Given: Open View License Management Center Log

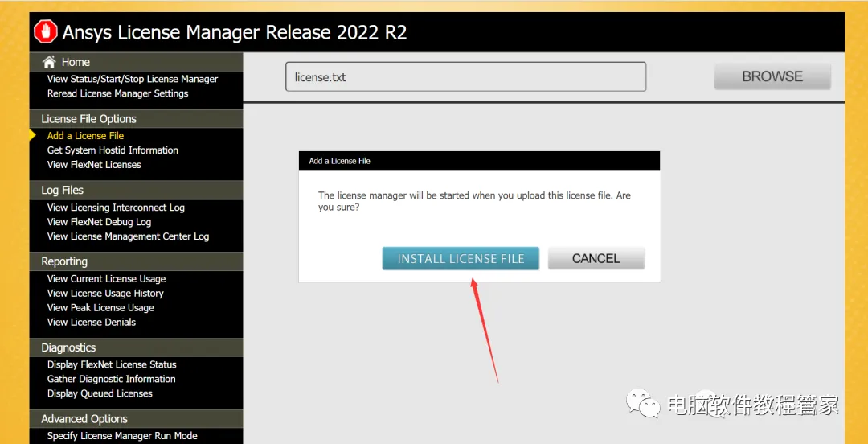Looking at the screenshot, I should 128,236.
